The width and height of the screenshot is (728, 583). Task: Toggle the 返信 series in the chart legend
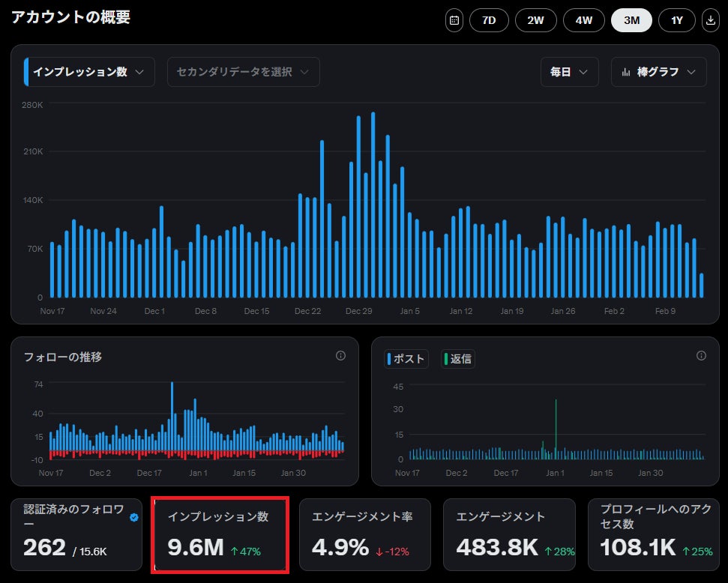[x=457, y=359]
